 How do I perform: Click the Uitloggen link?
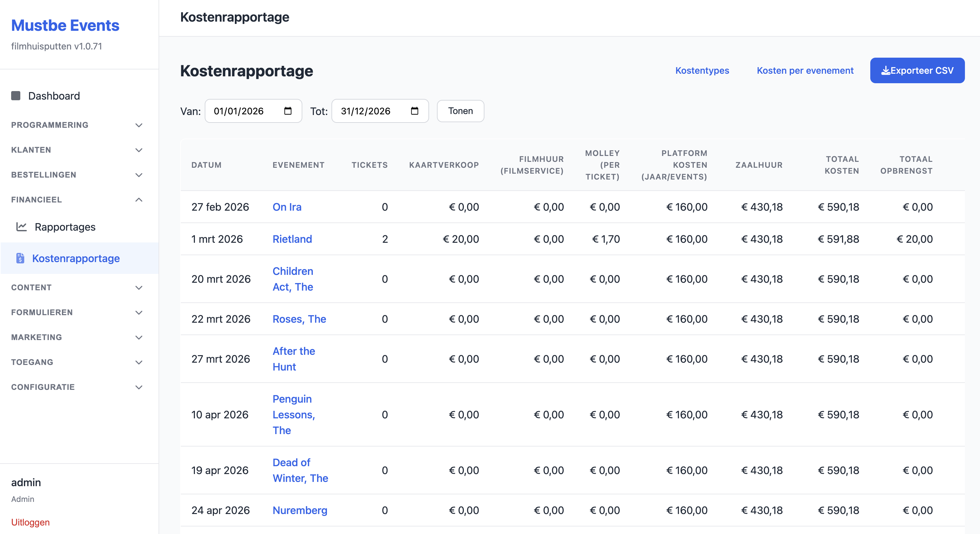[x=30, y=522]
